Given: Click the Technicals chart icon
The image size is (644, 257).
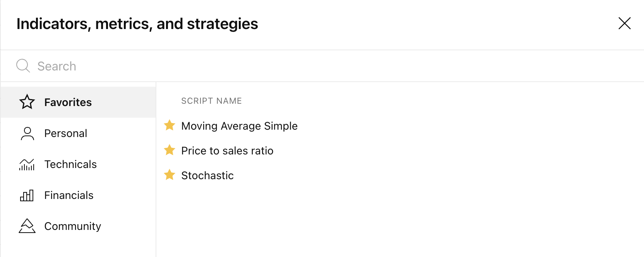Looking at the screenshot, I should [27, 164].
